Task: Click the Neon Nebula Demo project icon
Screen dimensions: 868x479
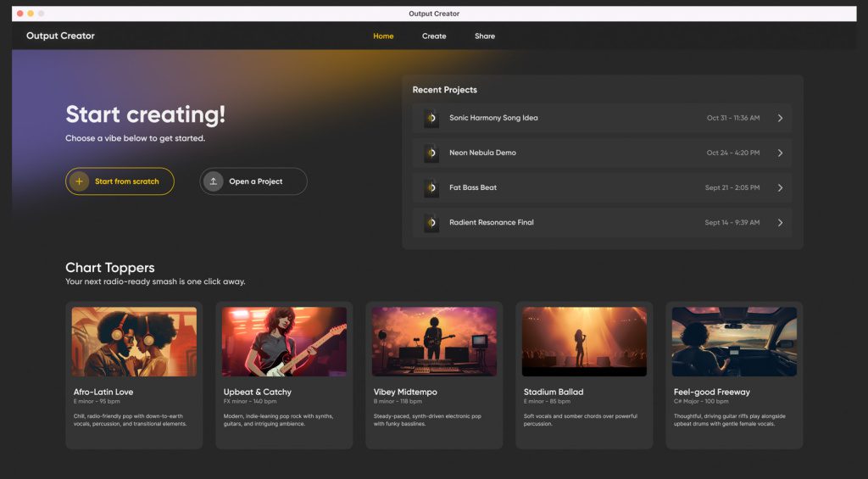Action: point(431,153)
